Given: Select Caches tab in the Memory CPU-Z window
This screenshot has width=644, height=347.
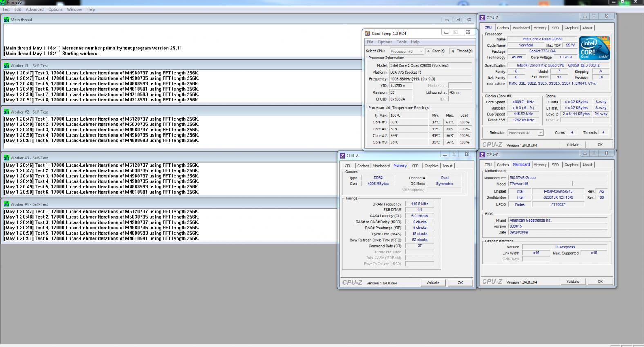Looking at the screenshot, I should click(363, 166).
